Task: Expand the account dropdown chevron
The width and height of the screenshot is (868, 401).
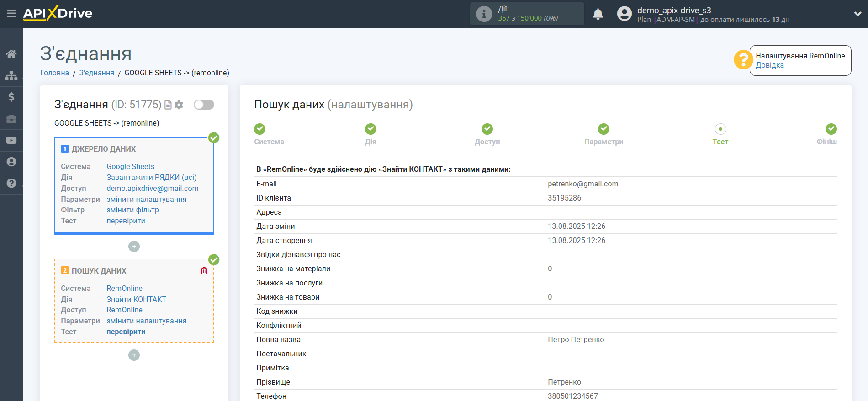Action: tap(857, 14)
